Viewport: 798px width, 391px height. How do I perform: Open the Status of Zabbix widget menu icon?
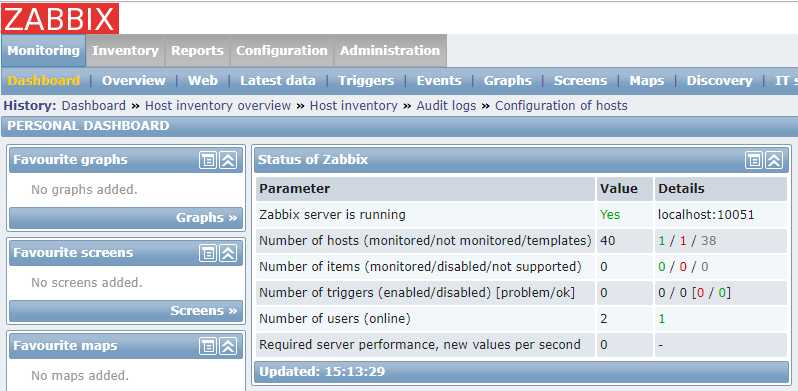tap(754, 160)
